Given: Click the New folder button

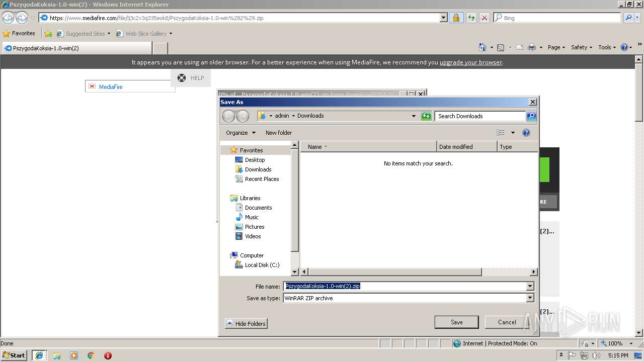Looking at the screenshot, I should pyautogui.click(x=279, y=133).
